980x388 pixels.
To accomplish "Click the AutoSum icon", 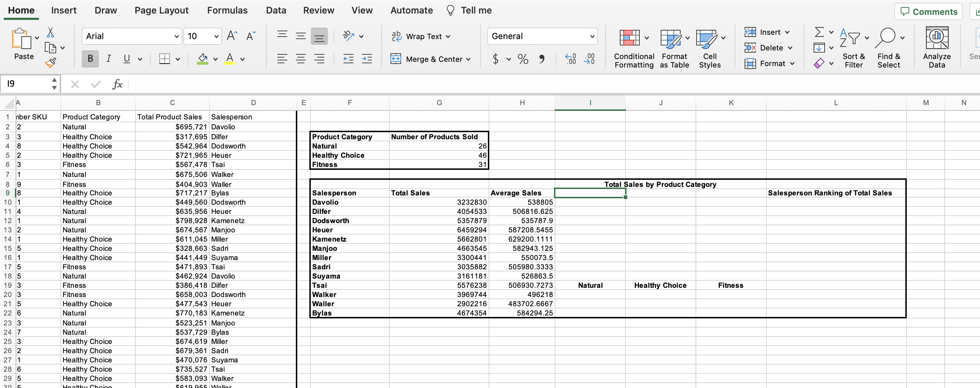I will pyautogui.click(x=820, y=32).
